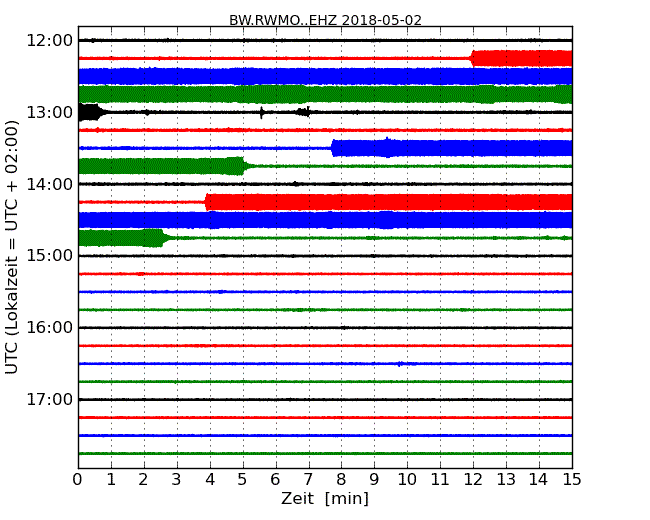
Task: Click the green signal end in 14:45 trace
Action: [164, 238]
